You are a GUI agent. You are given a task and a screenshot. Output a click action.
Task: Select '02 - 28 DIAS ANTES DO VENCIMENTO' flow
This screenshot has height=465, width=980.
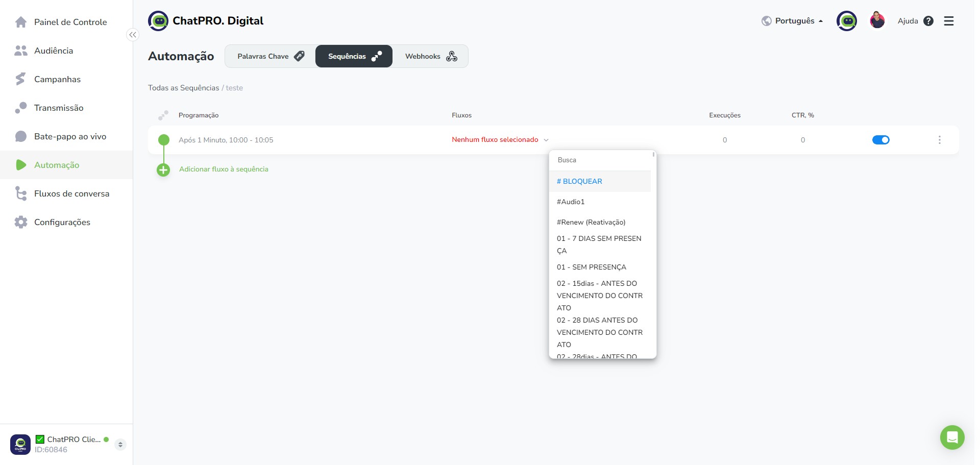coord(600,332)
